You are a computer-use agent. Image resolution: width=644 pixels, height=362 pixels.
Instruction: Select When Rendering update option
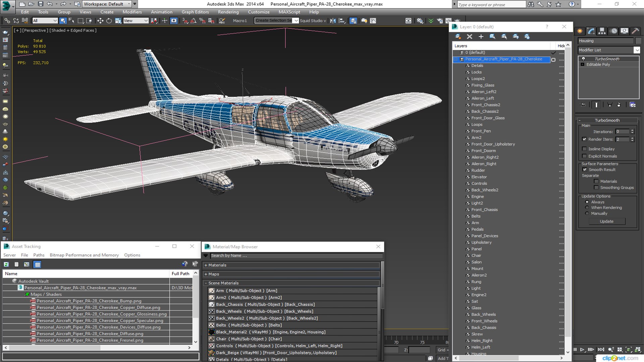pyautogui.click(x=587, y=207)
